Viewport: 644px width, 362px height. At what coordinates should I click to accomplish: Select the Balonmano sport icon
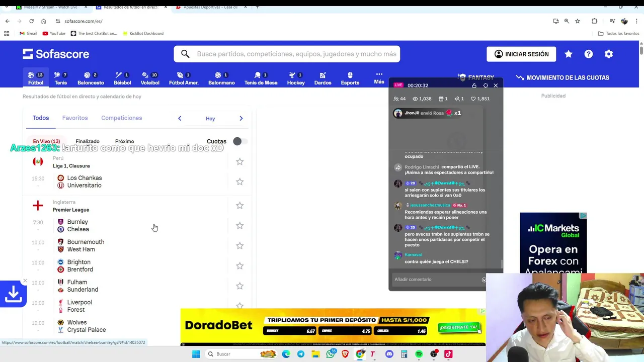[x=221, y=78]
